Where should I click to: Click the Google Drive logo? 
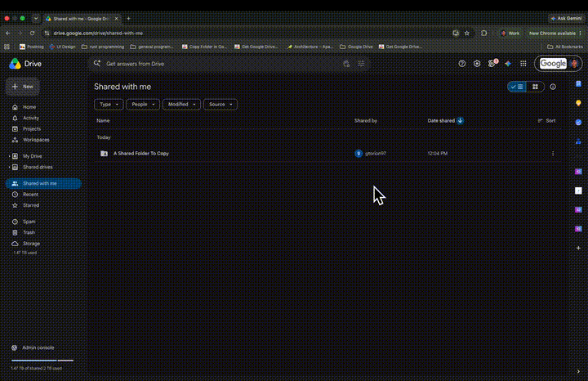(x=15, y=64)
